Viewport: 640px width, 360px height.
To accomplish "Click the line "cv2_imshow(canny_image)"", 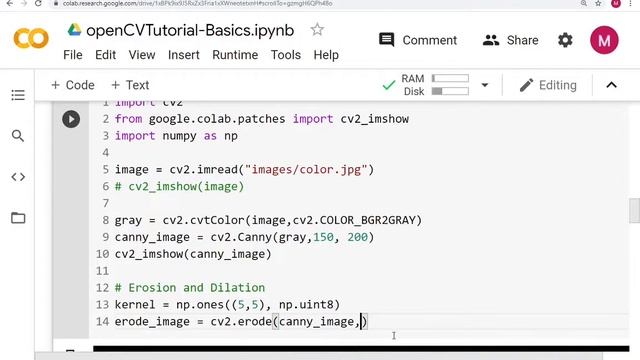I will point(193,254).
